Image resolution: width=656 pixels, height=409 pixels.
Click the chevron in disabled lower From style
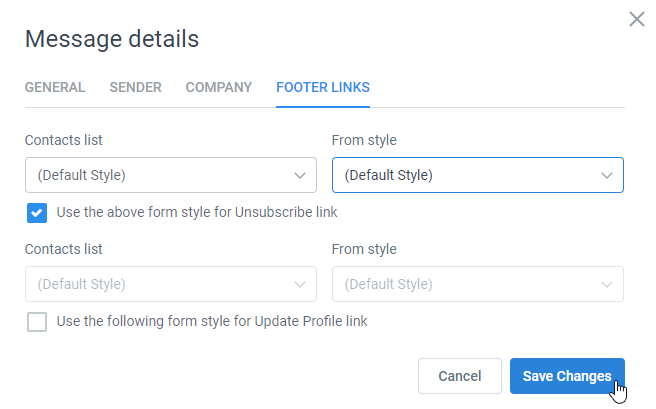(607, 285)
